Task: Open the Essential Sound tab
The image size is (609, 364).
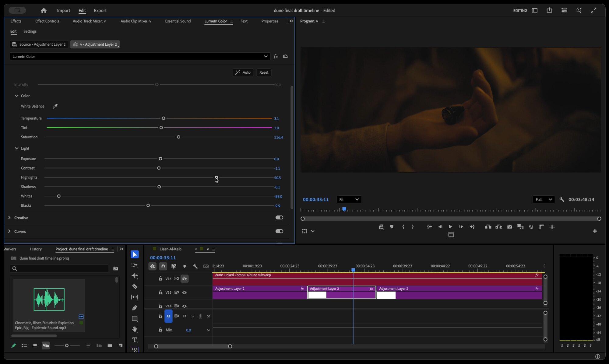Action: click(178, 21)
